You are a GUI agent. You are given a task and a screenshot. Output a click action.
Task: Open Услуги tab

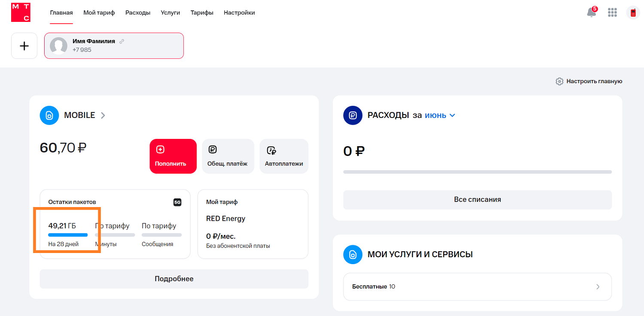(170, 12)
